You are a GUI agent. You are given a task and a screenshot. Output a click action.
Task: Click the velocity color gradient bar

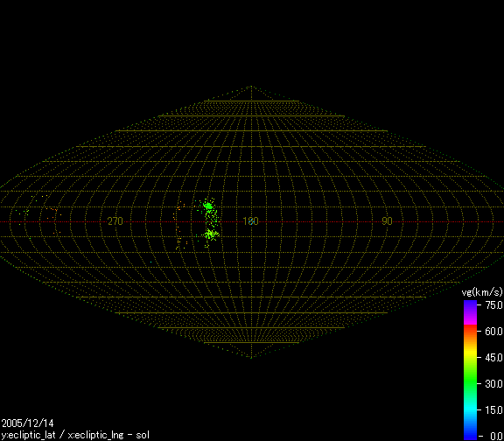pos(470,371)
